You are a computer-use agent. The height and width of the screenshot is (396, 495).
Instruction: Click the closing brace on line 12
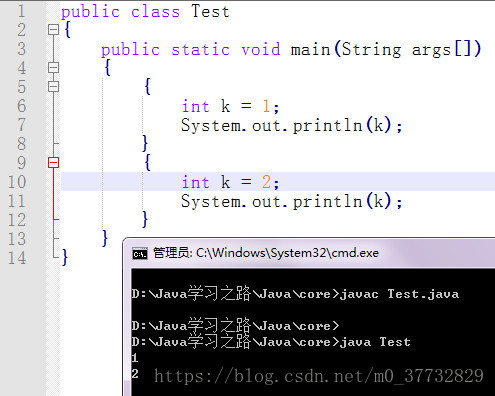click(145, 220)
